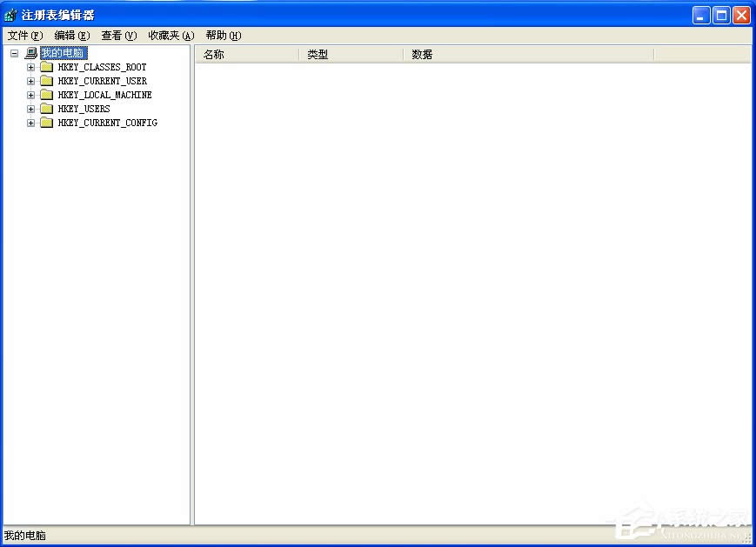
Task: Expand HKEY_USERS with its plus box
Action: tap(30, 109)
